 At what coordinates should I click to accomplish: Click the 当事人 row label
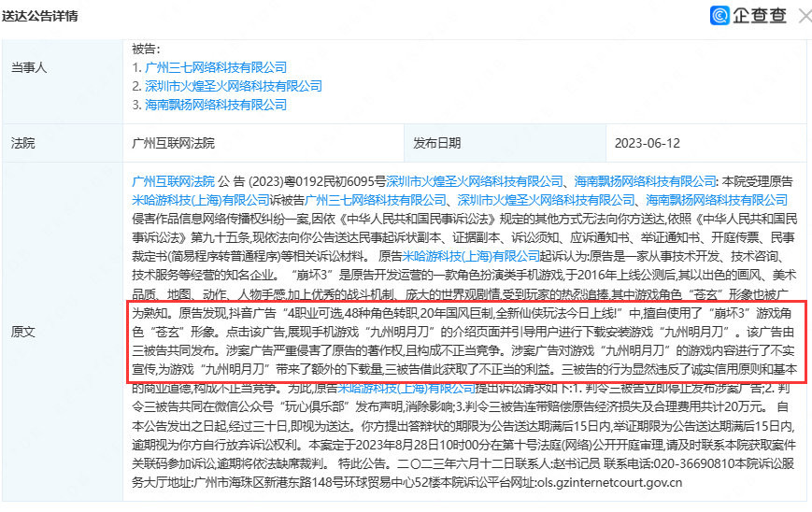pyautogui.click(x=29, y=67)
